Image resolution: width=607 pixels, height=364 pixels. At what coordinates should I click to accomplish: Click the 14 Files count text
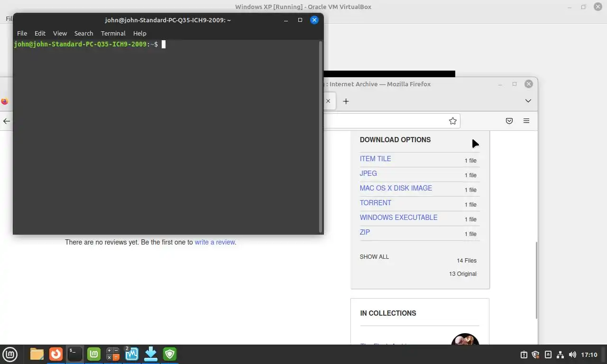(x=467, y=261)
